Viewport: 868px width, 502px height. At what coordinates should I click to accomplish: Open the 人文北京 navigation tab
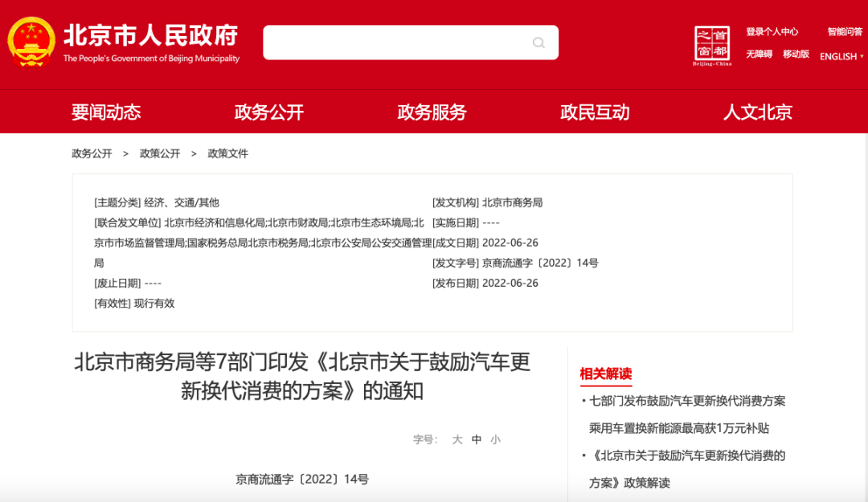tap(757, 112)
